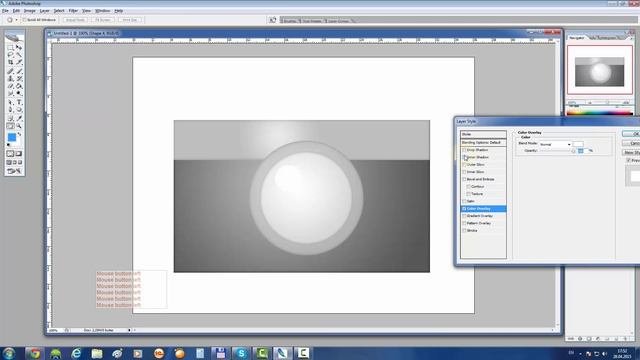This screenshot has height=360, width=640.
Task: Select the Lasso tool
Action: (10, 55)
